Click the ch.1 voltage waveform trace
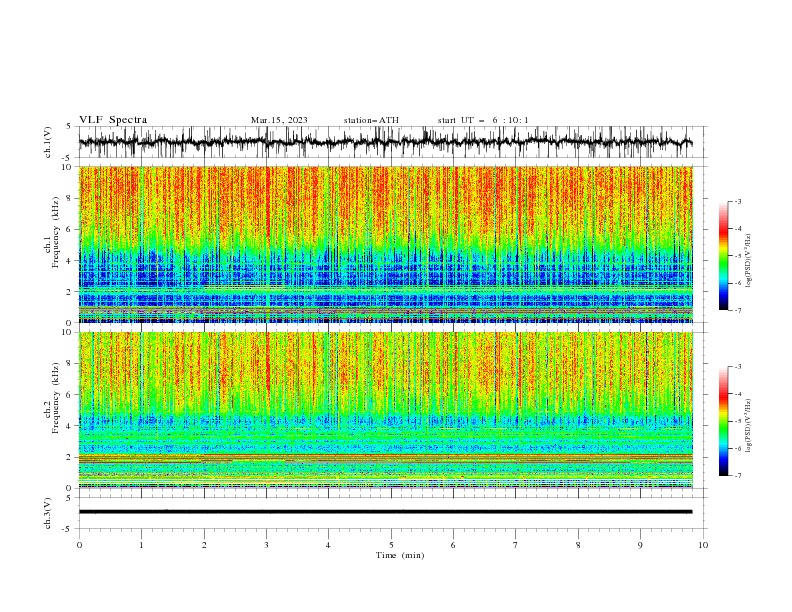This screenshot has height=612, width=792. pos(385,142)
